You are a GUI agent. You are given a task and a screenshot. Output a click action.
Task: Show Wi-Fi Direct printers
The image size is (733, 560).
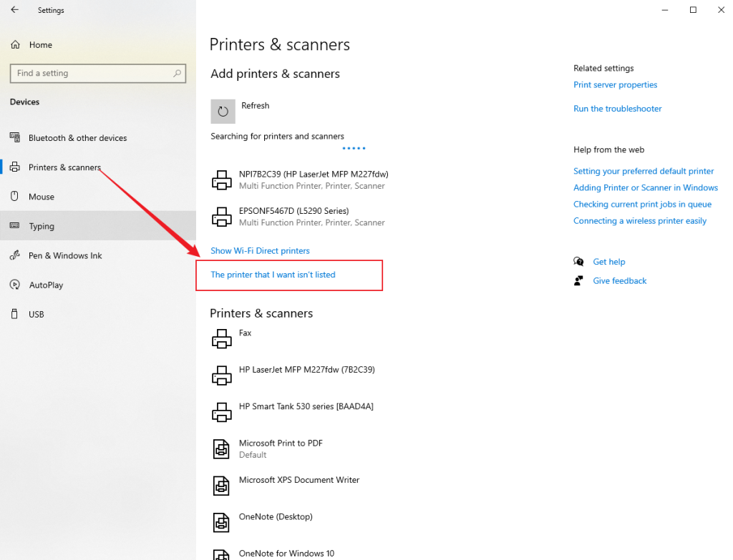pyautogui.click(x=260, y=250)
